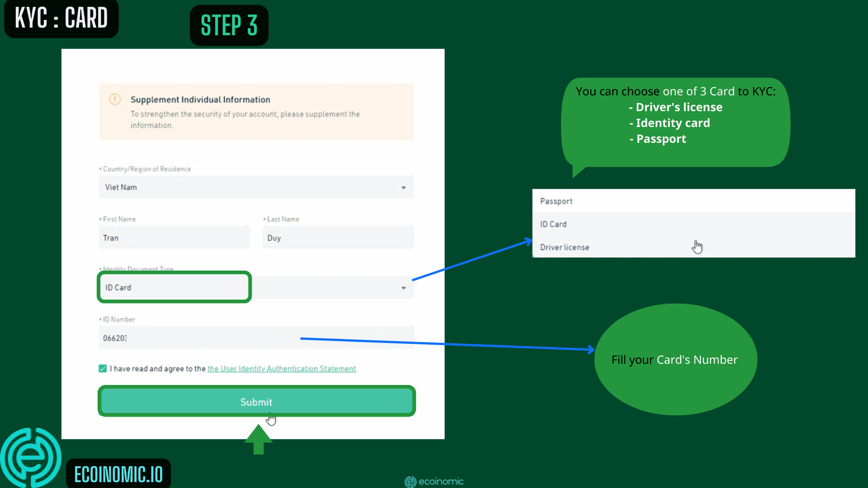The width and height of the screenshot is (868, 488).
Task: Open the dropdown arrow next to ID Card field
Action: [403, 287]
